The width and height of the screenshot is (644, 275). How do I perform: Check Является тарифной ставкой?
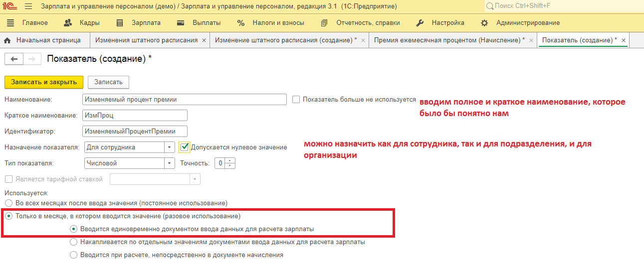click(8, 179)
